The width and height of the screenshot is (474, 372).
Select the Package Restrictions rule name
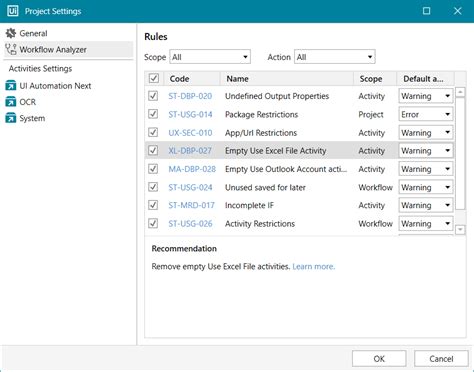click(x=261, y=115)
